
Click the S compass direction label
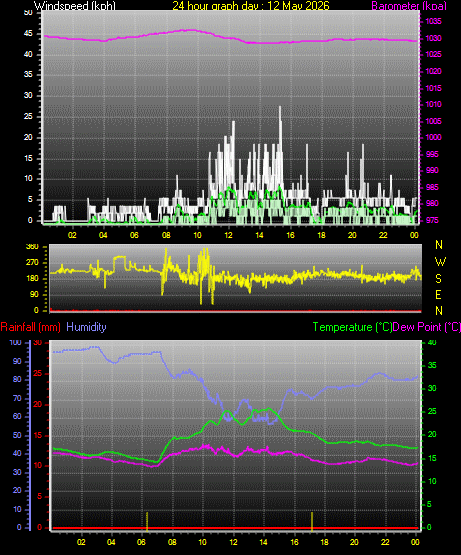pos(438,279)
